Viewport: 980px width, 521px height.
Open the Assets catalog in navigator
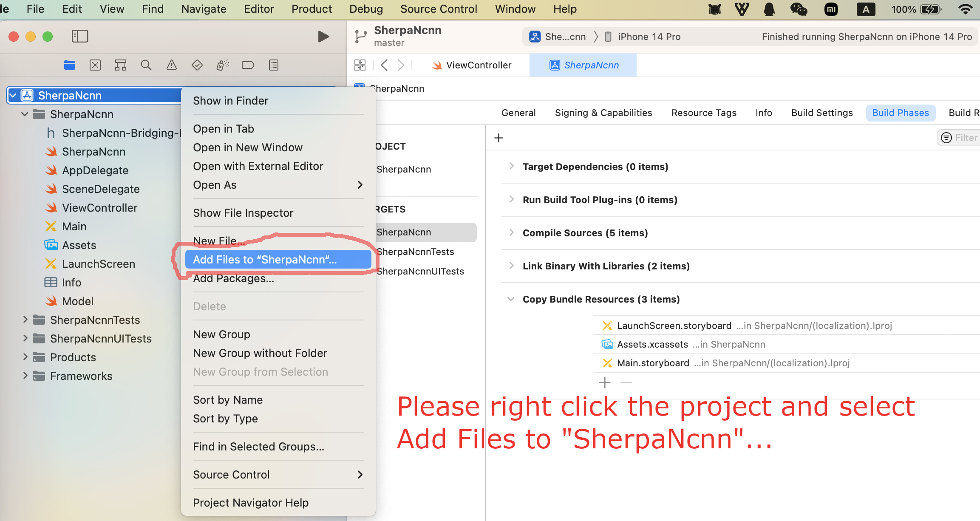pos(70,245)
